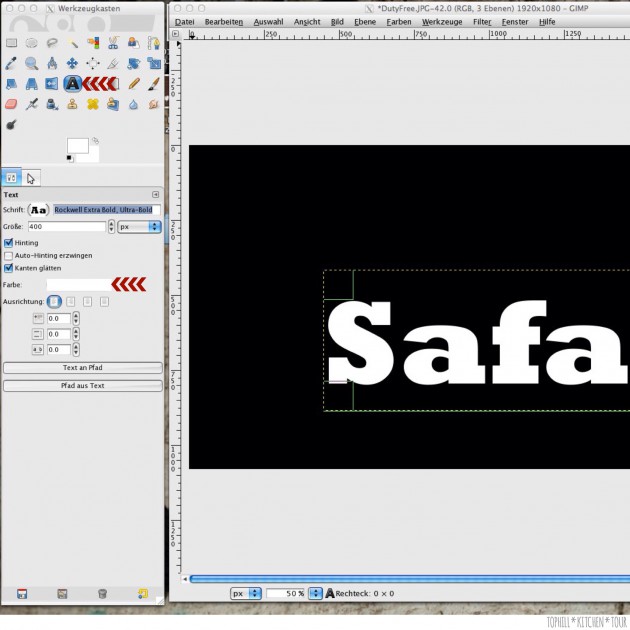Click the line spacing stepper arrows
The image size is (630, 630).
click(76, 334)
